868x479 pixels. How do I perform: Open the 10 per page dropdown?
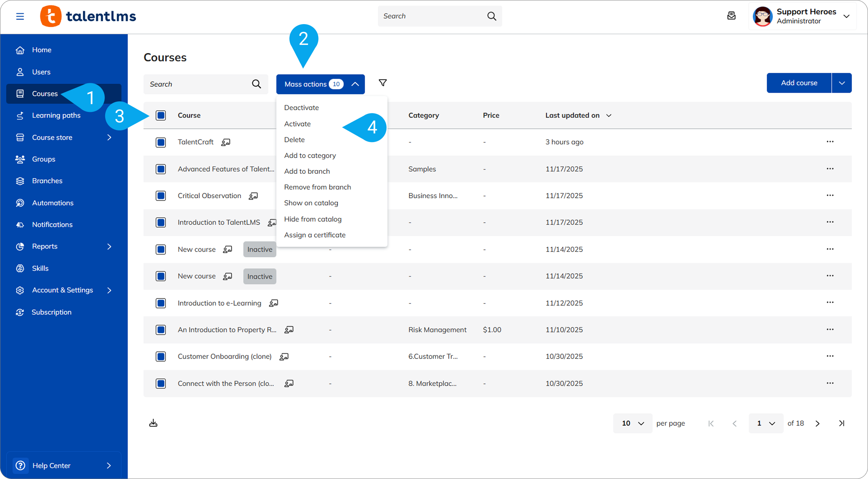click(x=632, y=423)
